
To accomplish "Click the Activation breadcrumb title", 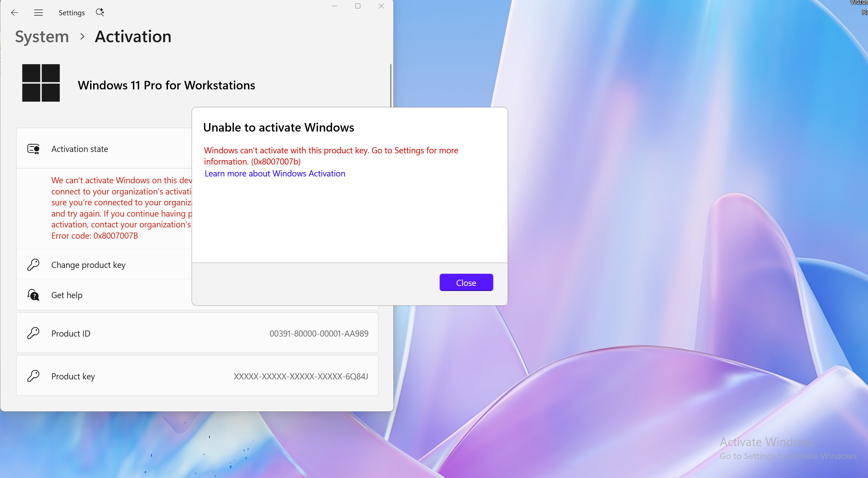I will click(133, 37).
